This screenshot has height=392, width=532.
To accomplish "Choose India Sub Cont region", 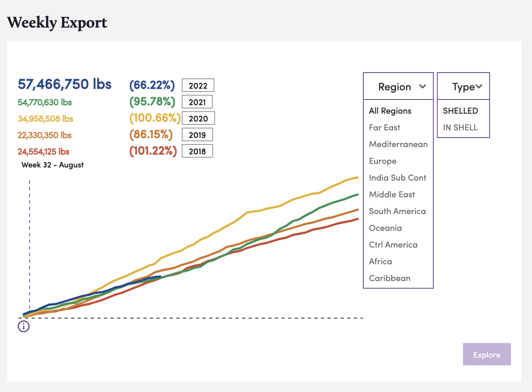I will (x=398, y=177).
